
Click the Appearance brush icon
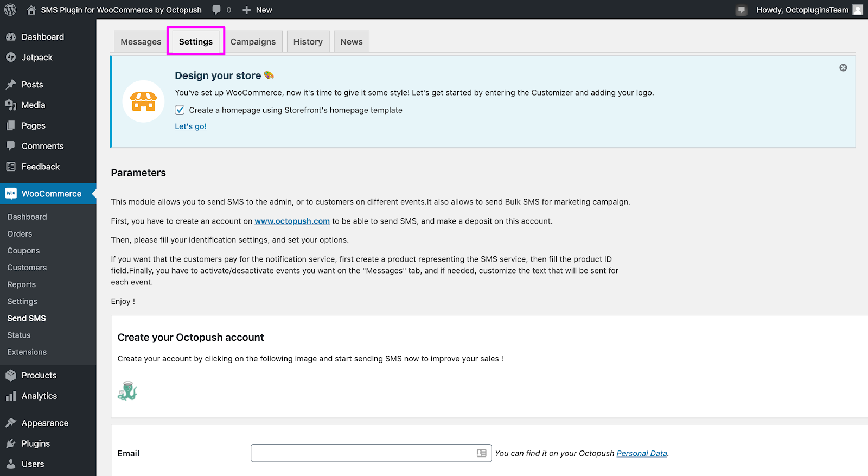click(x=11, y=423)
